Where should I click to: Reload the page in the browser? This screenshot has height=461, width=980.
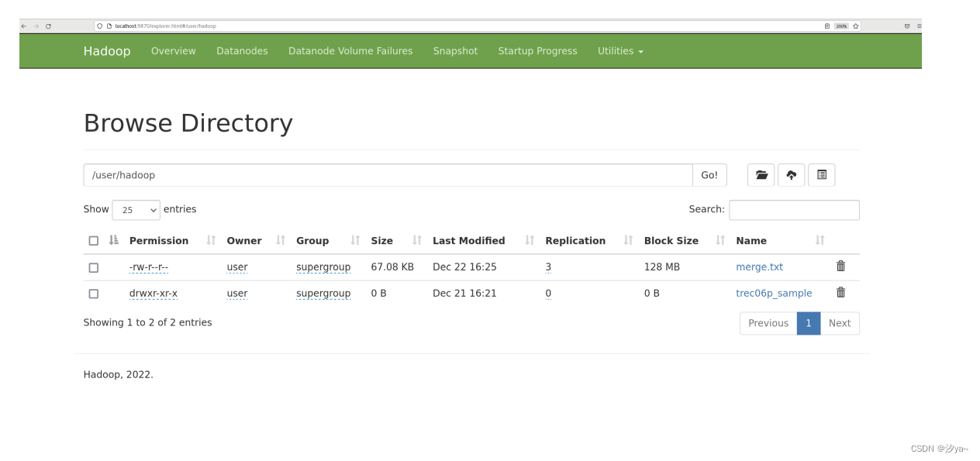48,26
